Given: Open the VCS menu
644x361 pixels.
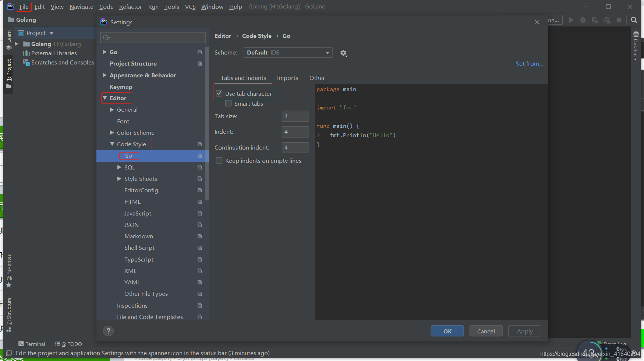Looking at the screenshot, I should [x=190, y=7].
